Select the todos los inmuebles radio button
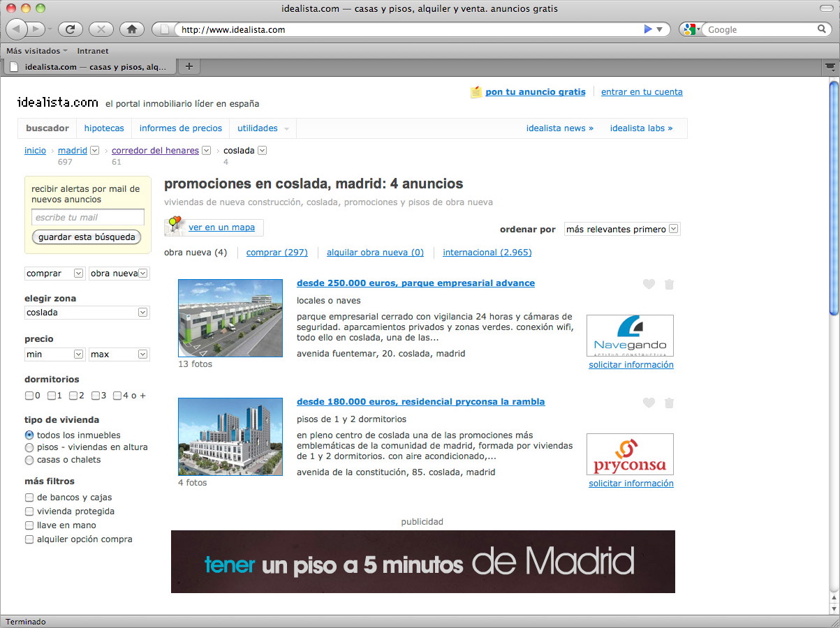Image resolution: width=840 pixels, height=628 pixels. (x=29, y=435)
